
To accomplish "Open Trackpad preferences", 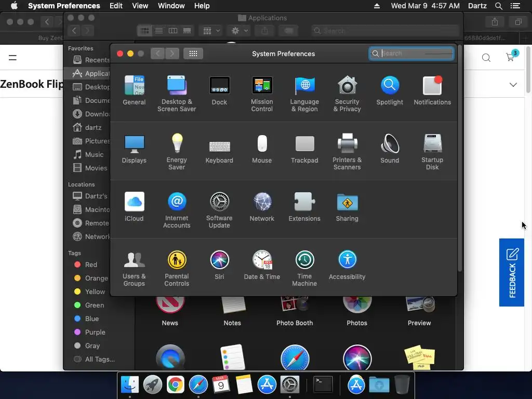I will [304, 149].
